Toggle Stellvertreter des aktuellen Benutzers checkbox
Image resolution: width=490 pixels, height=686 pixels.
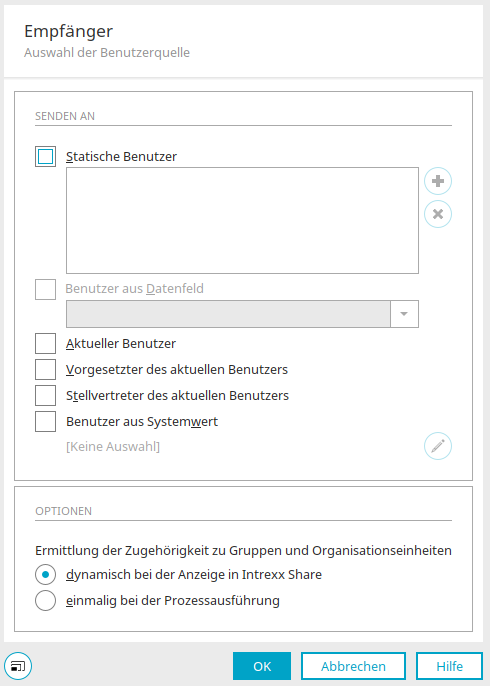tap(46, 396)
